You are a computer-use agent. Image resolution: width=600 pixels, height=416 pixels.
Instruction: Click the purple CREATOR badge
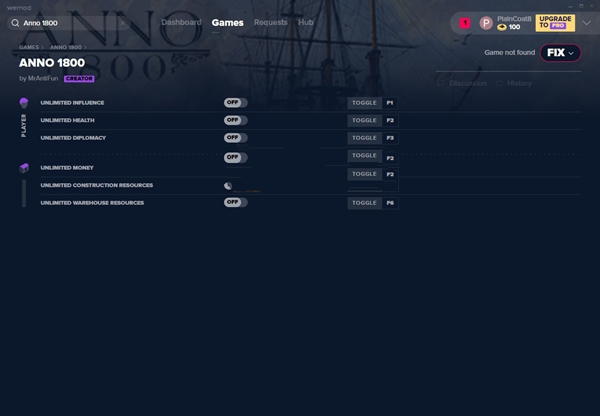point(79,78)
